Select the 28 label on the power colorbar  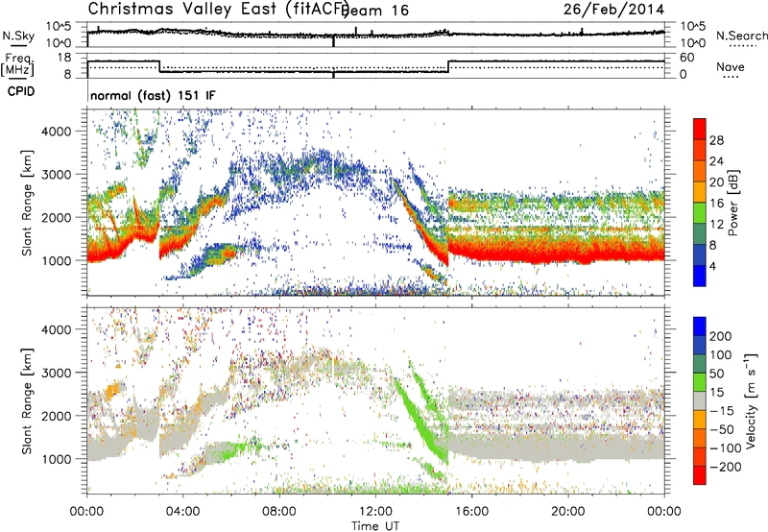pyautogui.click(x=716, y=140)
